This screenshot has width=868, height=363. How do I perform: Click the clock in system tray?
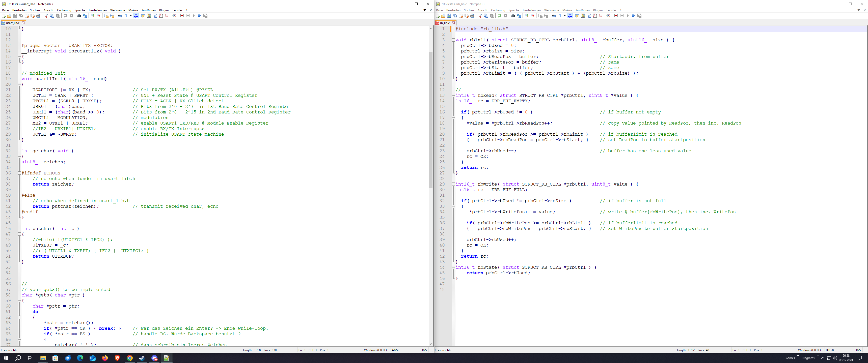[846, 358]
